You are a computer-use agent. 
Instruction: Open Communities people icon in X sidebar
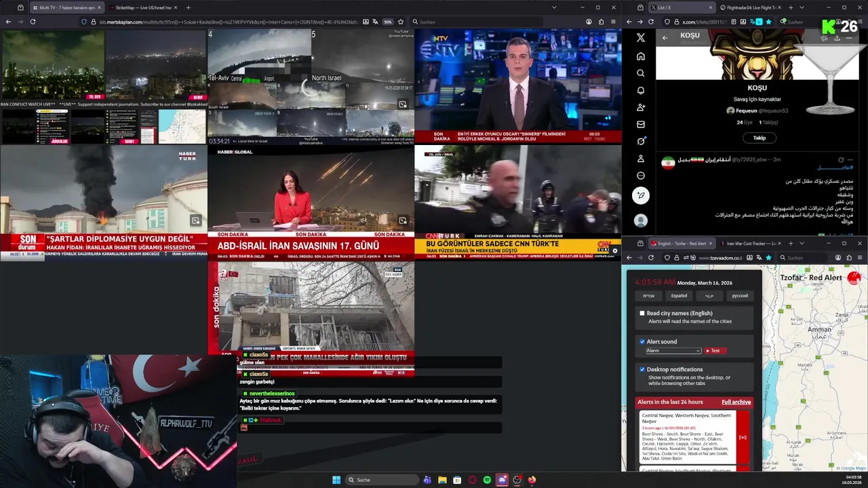tap(641, 107)
